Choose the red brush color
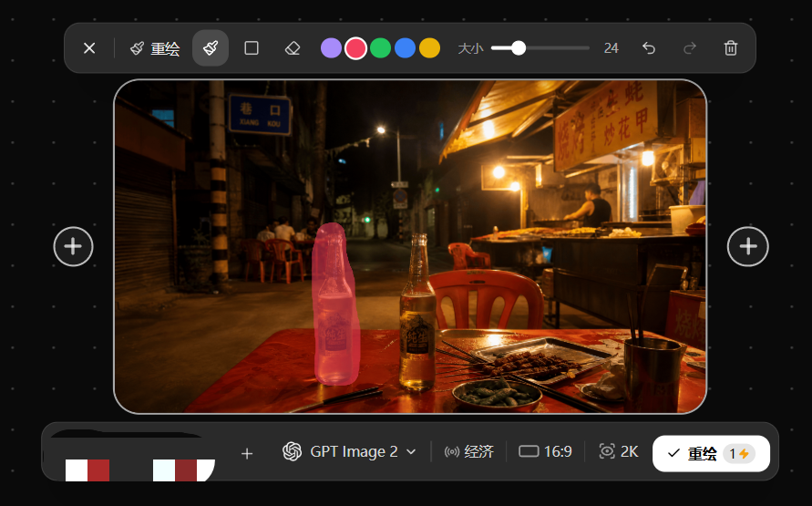 point(355,48)
